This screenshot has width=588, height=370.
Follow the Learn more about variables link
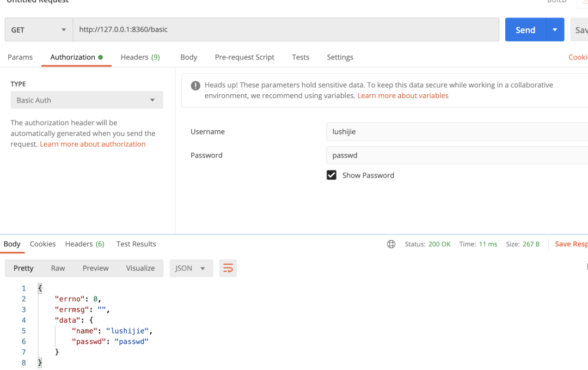[403, 96]
